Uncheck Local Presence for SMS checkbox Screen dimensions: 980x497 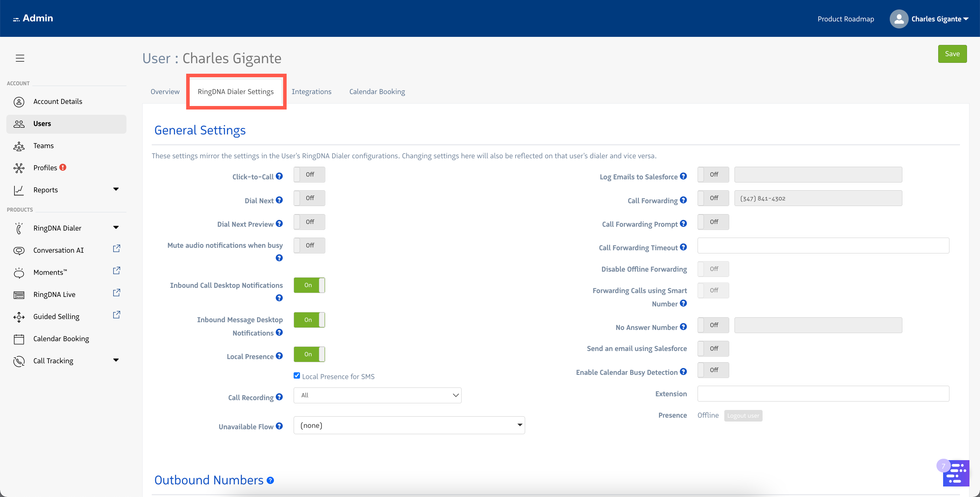click(297, 376)
